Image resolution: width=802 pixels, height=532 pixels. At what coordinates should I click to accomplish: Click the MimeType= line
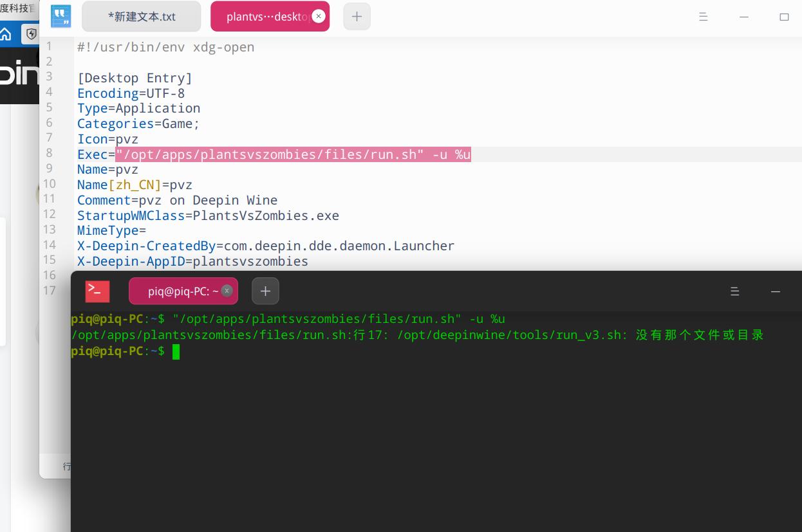click(x=111, y=230)
